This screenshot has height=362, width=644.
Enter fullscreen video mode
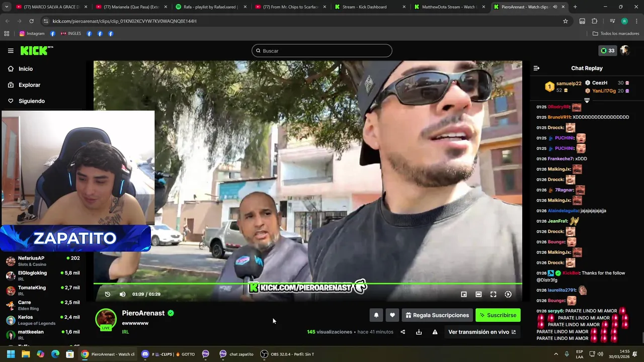(x=493, y=294)
